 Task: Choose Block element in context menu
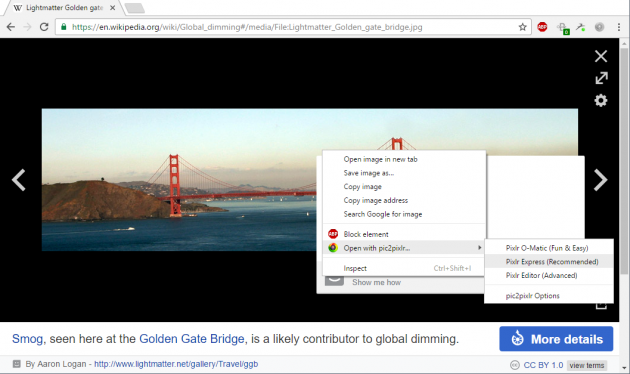[404, 234]
